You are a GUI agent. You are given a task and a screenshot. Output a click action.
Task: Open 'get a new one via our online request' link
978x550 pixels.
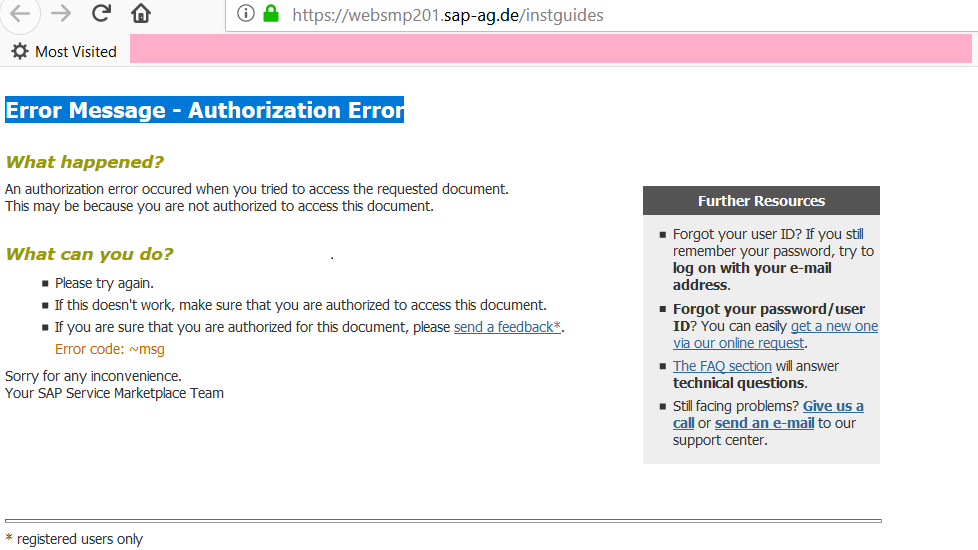click(x=775, y=335)
